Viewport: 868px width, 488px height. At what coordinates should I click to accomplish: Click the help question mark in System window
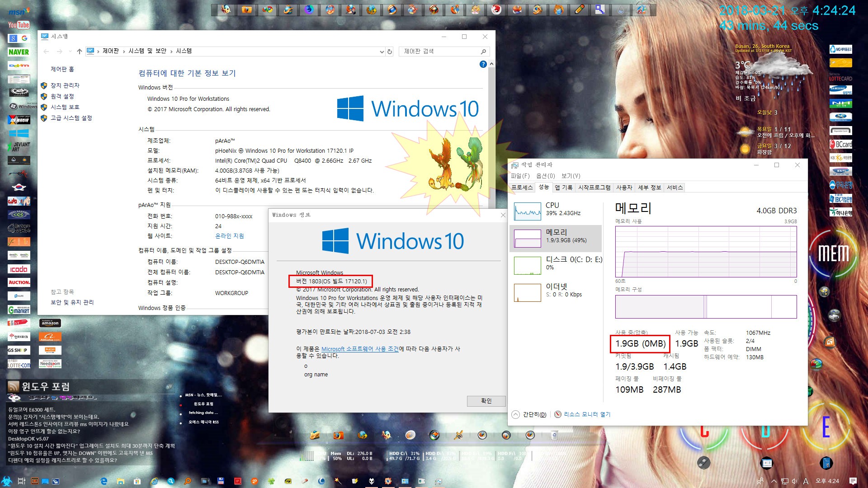pyautogui.click(x=483, y=64)
